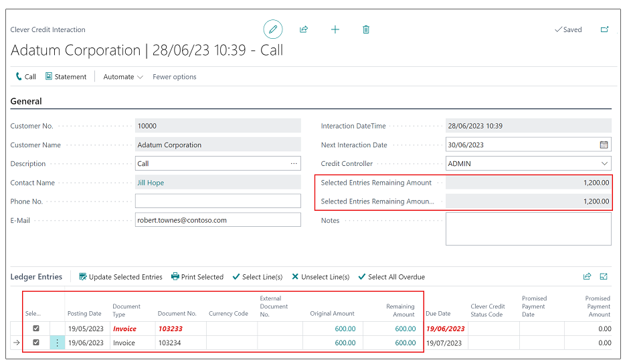Screen dimensions: 627x364
Task: Uncheck select box for invoice 103234
Action: pos(36,343)
